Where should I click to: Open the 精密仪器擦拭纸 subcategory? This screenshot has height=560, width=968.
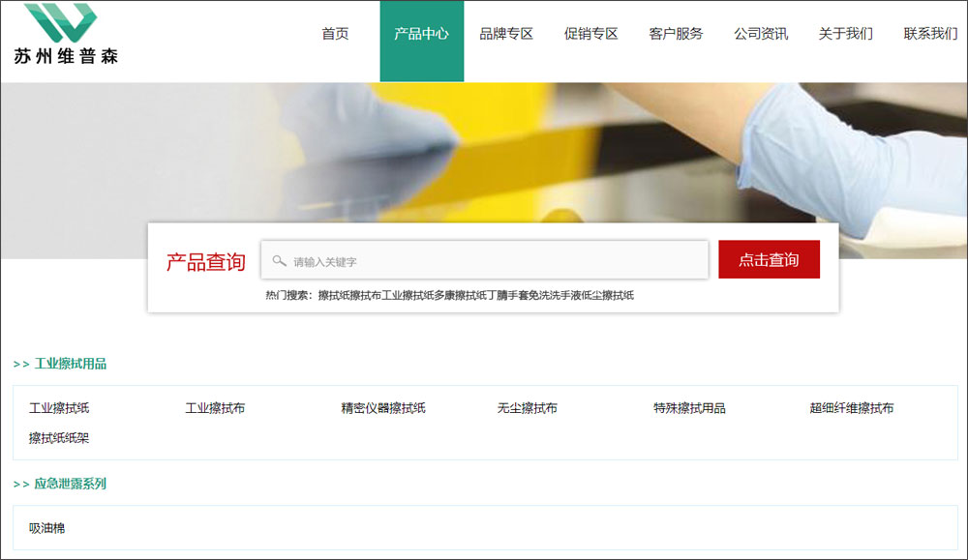pyautogui.click(x=383, y=408)
